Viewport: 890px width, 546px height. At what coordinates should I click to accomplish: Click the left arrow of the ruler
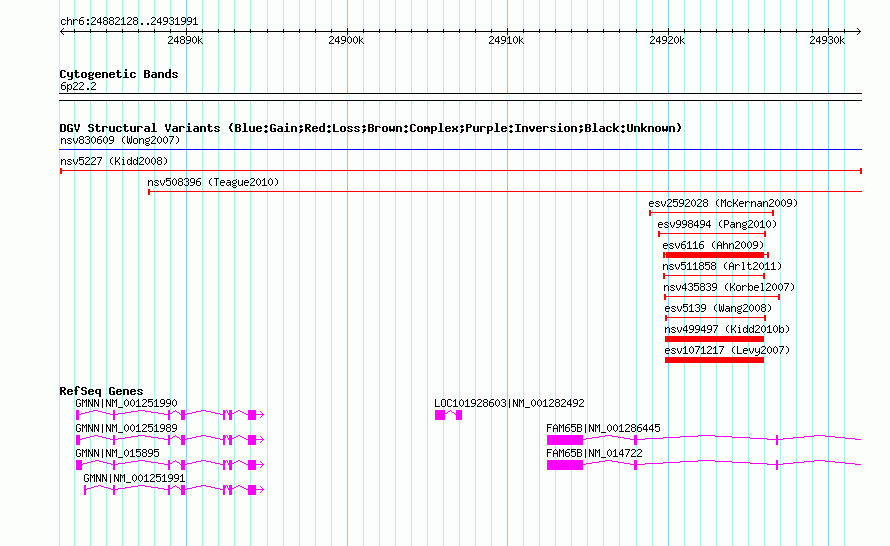[x=63, y=32]
